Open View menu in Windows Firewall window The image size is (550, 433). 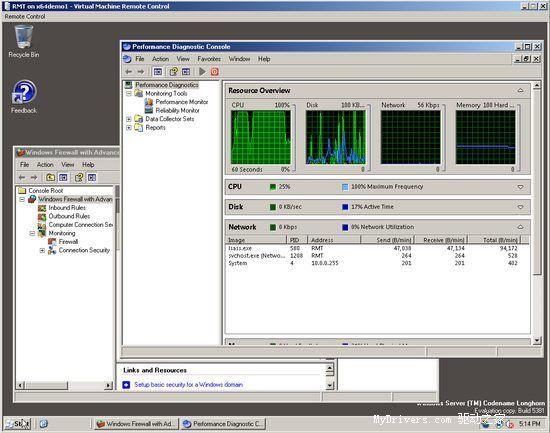pos(68,165)
